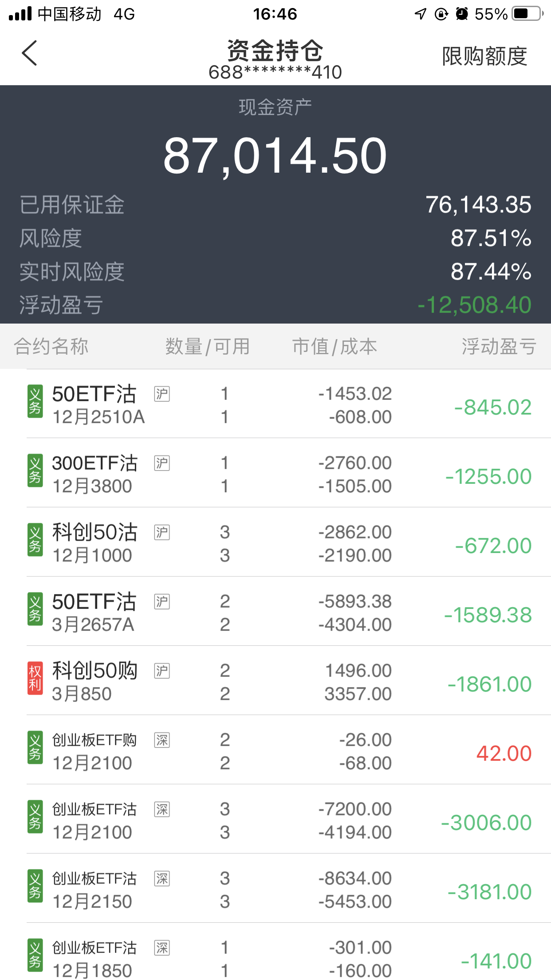Select the 数量/可用 column header
Image resolution: width=551 pixels, height=980 pixels.
pos(208,346)
